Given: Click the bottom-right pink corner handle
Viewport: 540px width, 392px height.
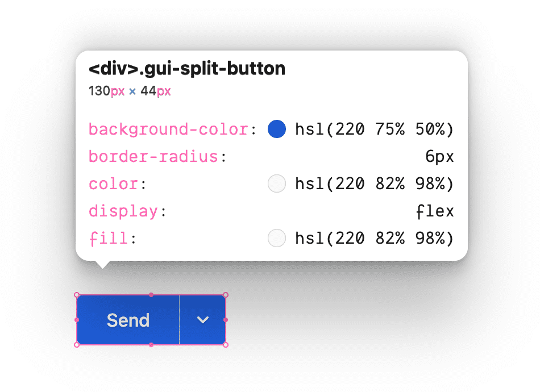Looking at the screenshot, I should [225, 345].
